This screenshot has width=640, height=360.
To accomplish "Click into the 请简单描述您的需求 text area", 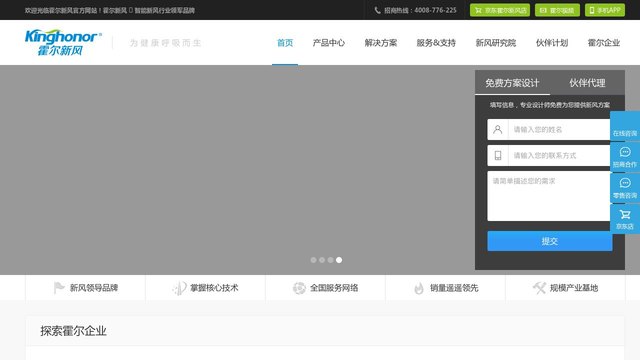I will tap(550, 196).
